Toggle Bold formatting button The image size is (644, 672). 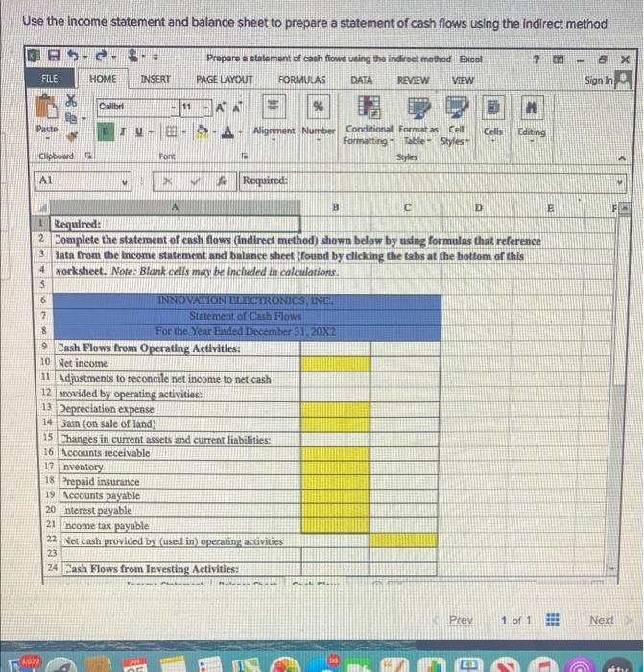click(x=106, y=132)
